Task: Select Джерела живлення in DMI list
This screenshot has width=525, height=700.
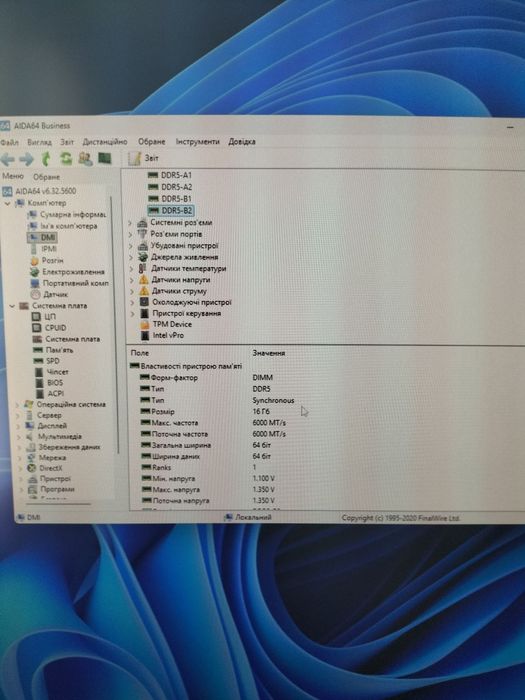Action: click(178, 257)
